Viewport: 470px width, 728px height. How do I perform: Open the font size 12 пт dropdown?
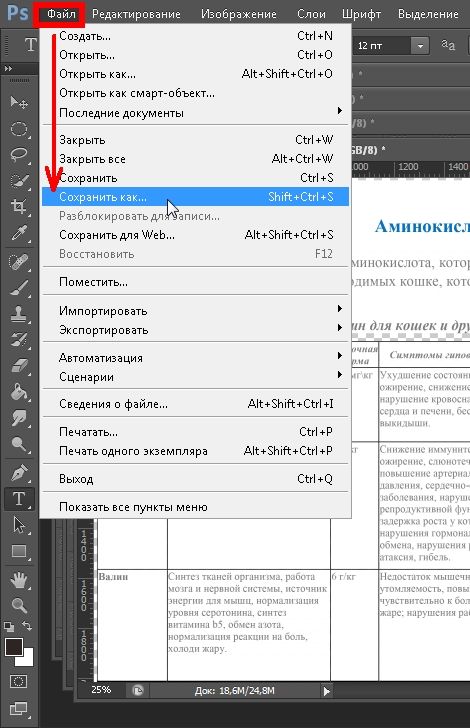pos(420,46)
